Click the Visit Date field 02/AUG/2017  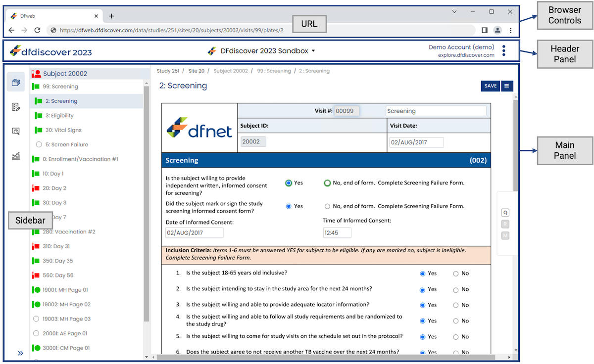(416, 142)
